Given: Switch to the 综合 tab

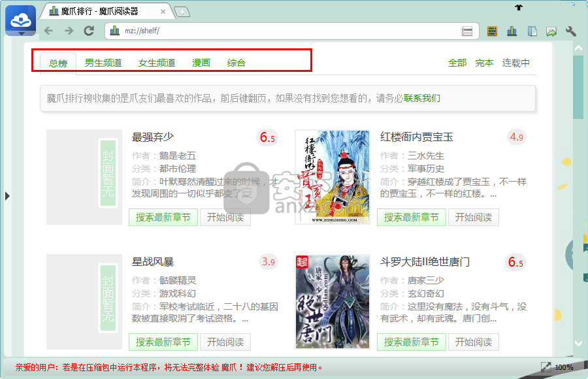Looking at the screenshot, I should 237,63.
